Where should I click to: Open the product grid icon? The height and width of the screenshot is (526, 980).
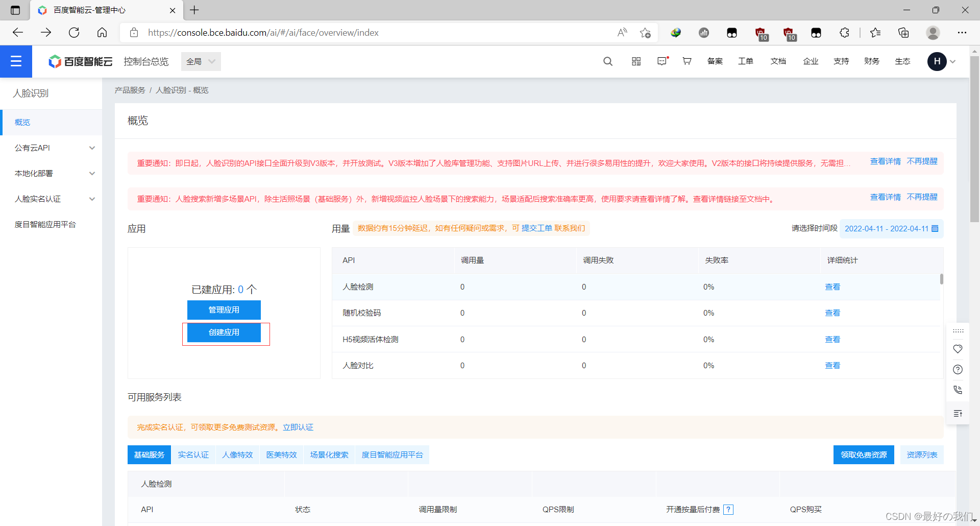pos(636,61)
